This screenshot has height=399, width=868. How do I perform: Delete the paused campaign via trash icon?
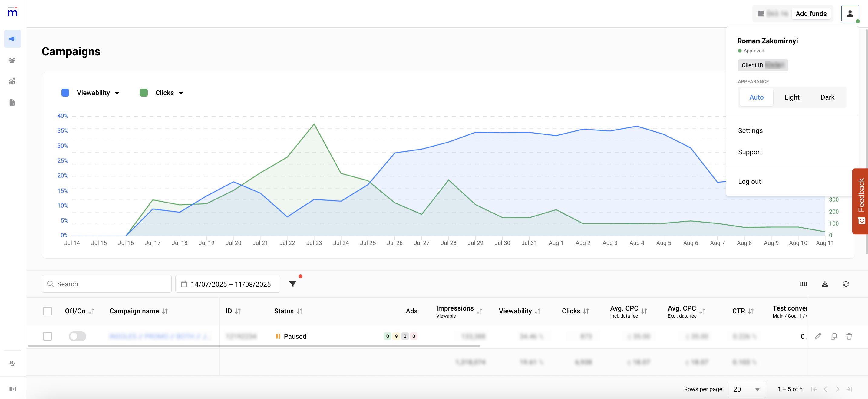[x=849, y=336]
